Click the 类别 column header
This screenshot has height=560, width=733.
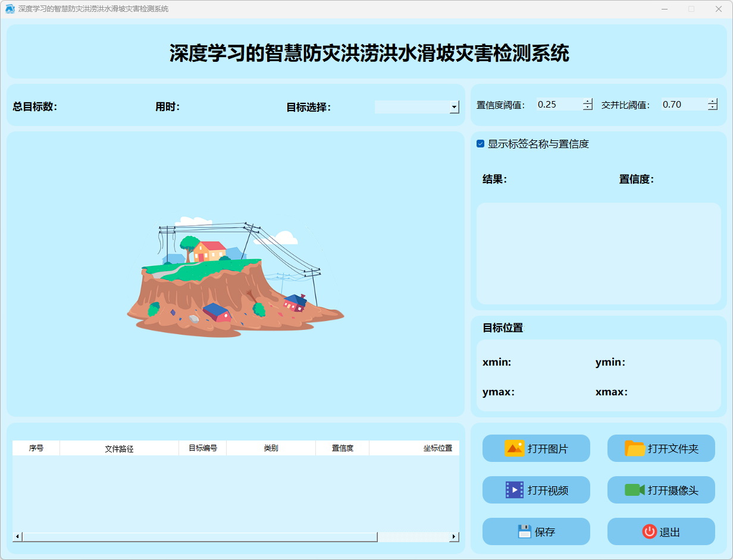pos(271,448)
